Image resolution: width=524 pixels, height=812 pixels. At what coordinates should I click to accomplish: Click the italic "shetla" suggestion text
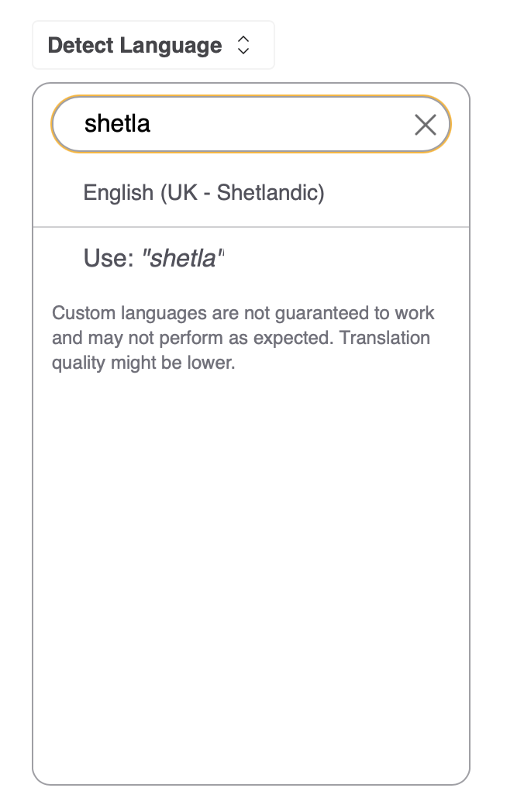181,258
